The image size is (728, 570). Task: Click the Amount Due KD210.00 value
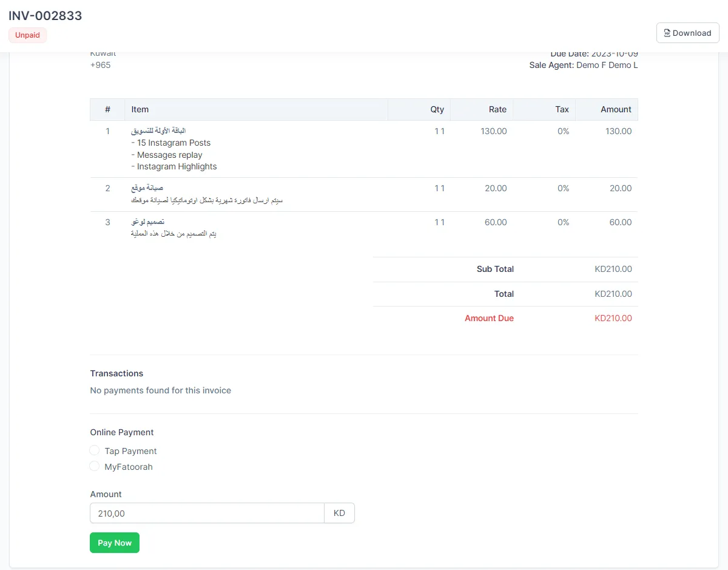pyautogui.click(x=613, y=318)
